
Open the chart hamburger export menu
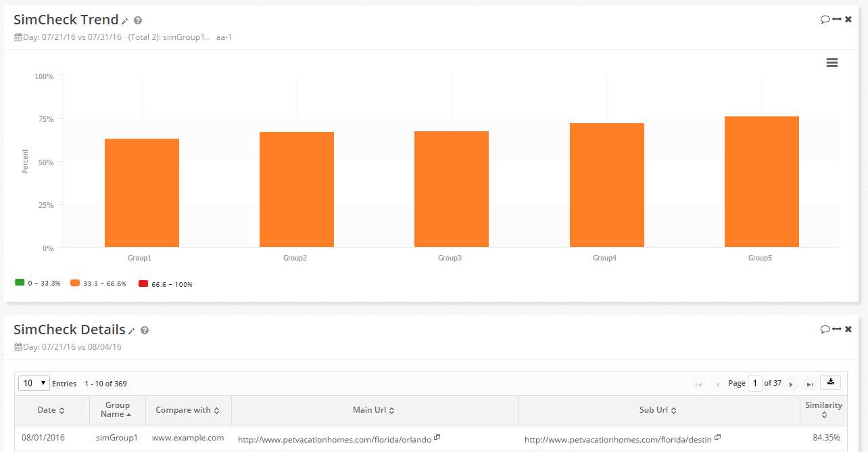832,62
